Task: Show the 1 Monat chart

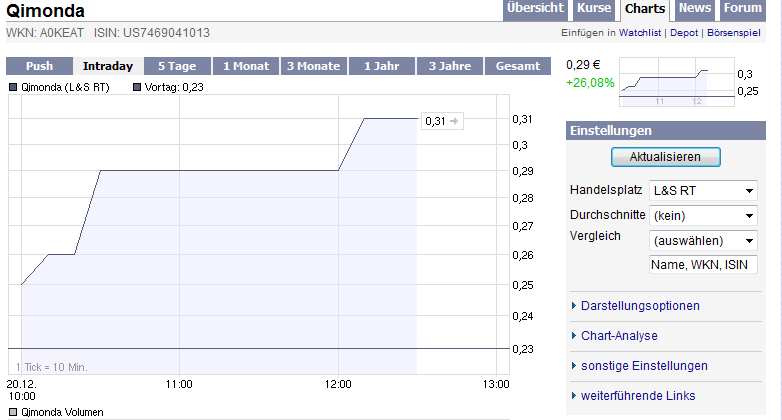Action: point(246,66)
